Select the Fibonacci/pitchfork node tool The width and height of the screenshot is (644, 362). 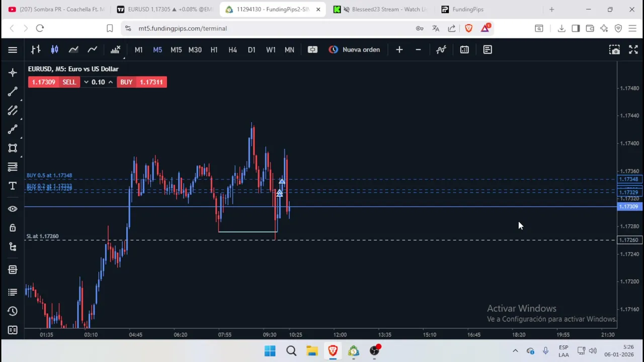pyautogui.click(x=13, y=130)
